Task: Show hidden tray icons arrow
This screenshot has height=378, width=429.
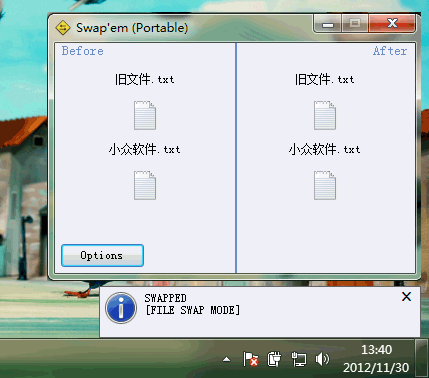Action: (x=227, y=359)
